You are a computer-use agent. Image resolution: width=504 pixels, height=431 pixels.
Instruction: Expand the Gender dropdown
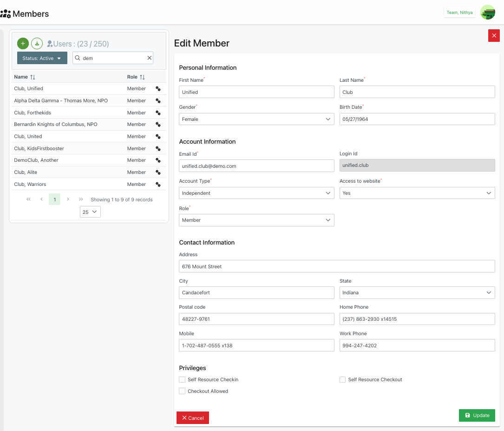click(256, 119)
